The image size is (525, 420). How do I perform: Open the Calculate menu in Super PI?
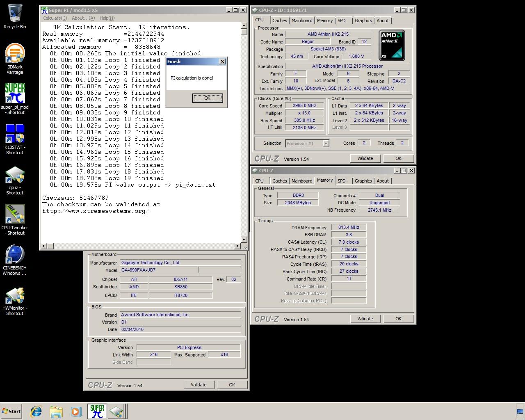pos(55,18)
